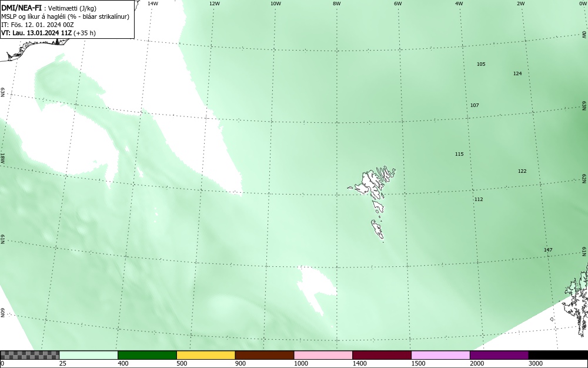Click the pressure value 107
This screenshot has height=368, width=588.
click(475, 105)
